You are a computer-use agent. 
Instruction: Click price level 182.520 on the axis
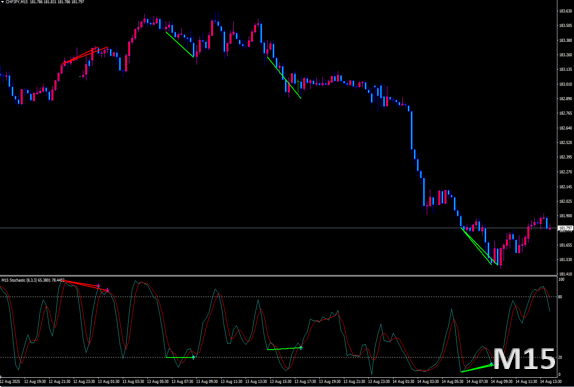pyautogui.click(x=565, y=142)
